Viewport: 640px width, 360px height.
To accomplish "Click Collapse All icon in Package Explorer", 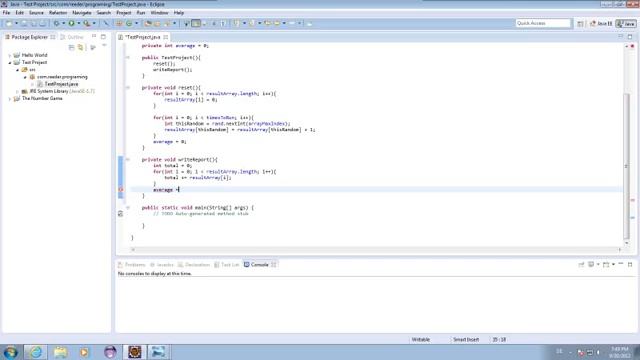I will coord(71,48).
